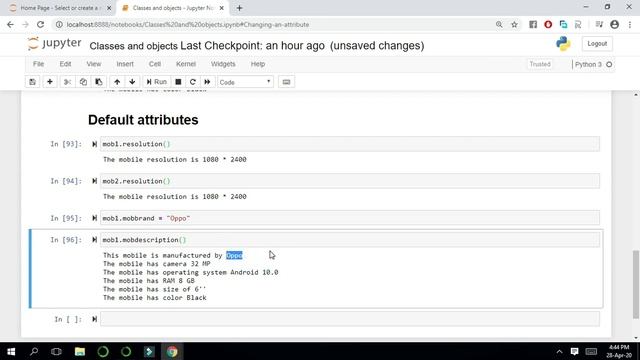Cut selected cells with the scissors icon
Screen dimensions: 640x360
67,82
